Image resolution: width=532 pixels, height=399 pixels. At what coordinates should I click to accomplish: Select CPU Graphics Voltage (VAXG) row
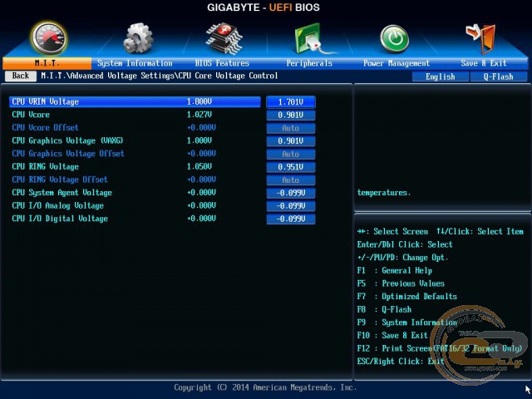click(135, 140)
